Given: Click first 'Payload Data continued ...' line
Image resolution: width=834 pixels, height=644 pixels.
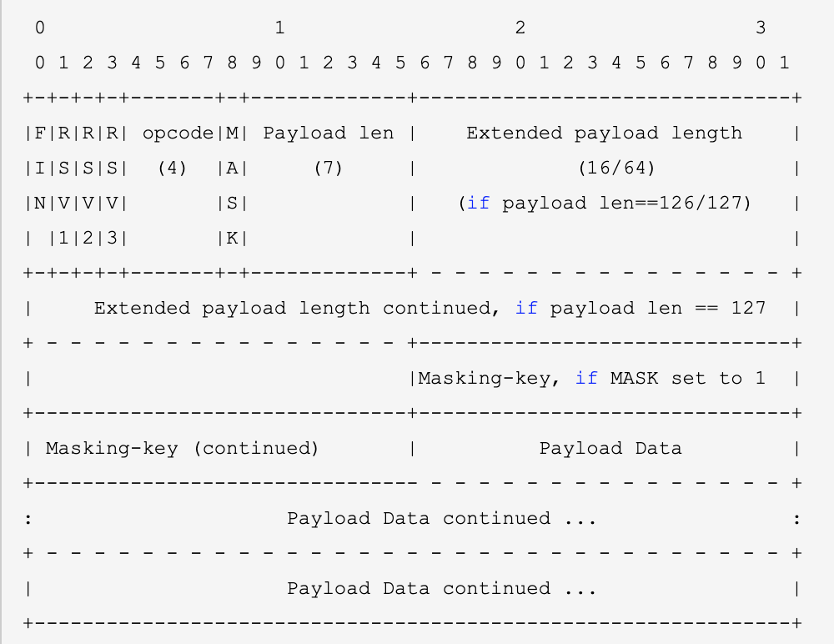Looking at the screenshot, I should (x=441, y=518).
